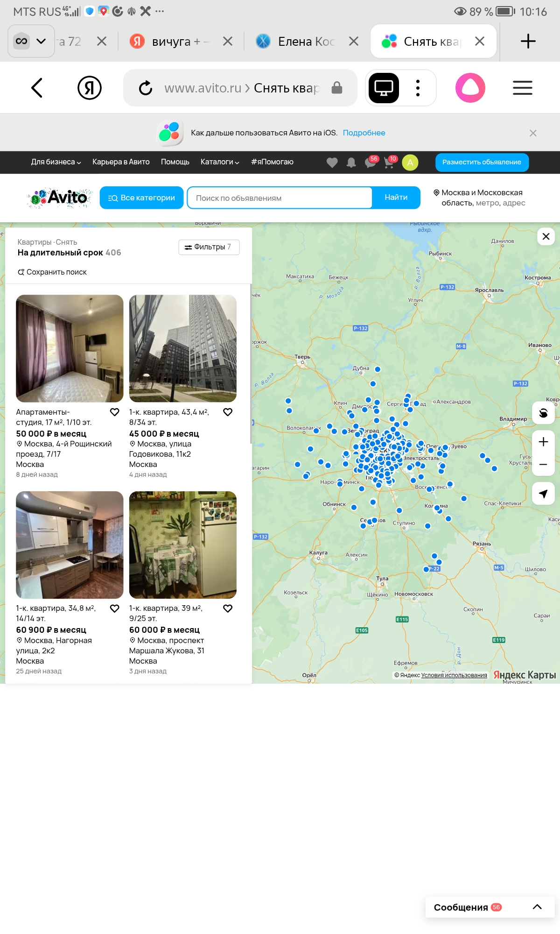The height and width of the screenshot is (934, 560).
Task: Zoom out the map with minus
Action: click(x=543, y=465)
